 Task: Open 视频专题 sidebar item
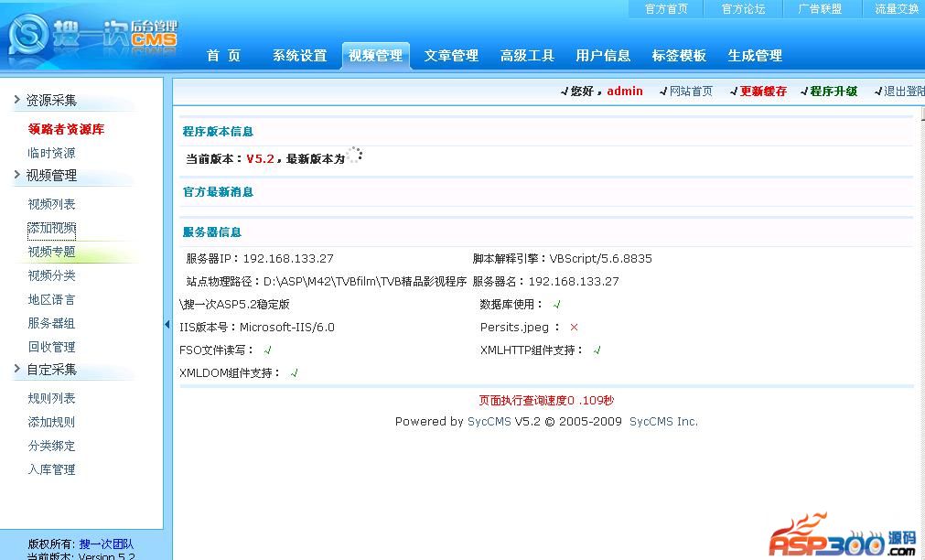(x=51, y=252)
